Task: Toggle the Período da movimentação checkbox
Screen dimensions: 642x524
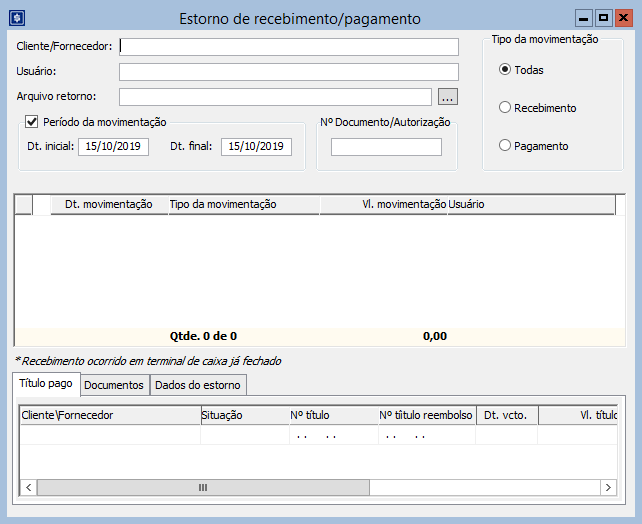Action: (x=31, y=122)
